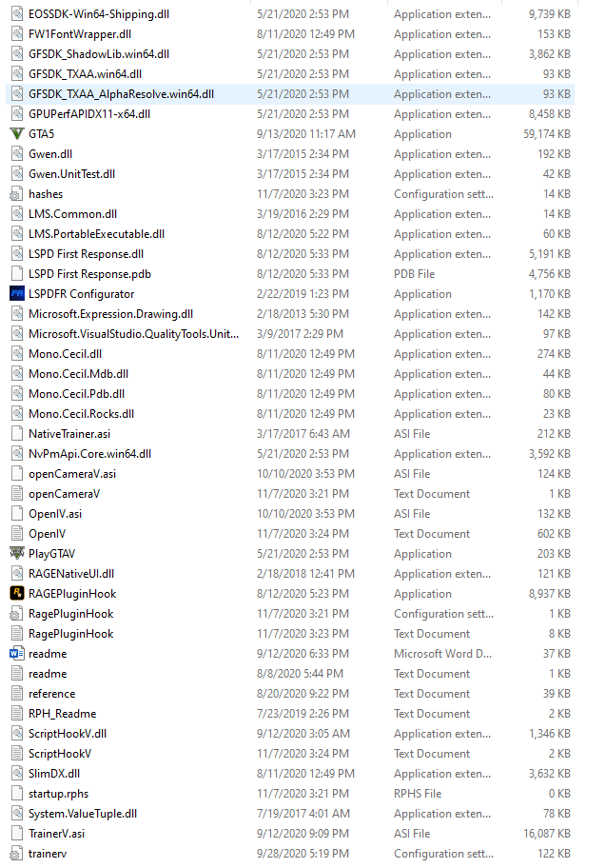Click the GTA5 size value 59,174 KB

point(547,134)
